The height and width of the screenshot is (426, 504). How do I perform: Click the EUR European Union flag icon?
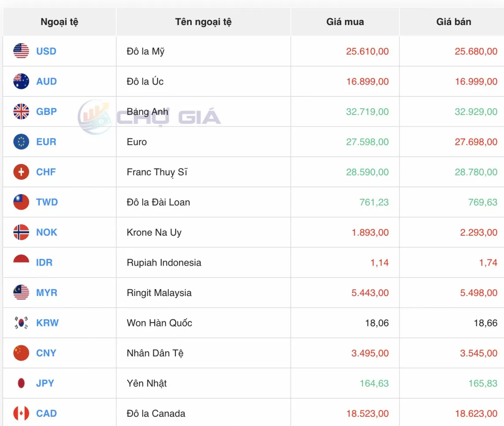click(x=21, y=142)
